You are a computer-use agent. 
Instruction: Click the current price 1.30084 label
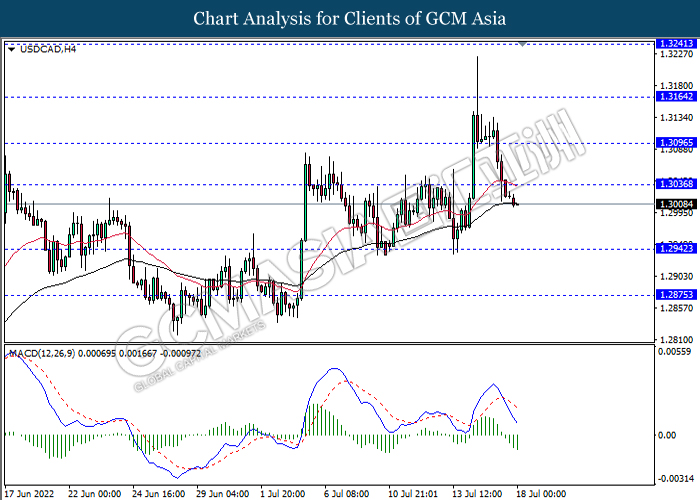coord(676,204)
